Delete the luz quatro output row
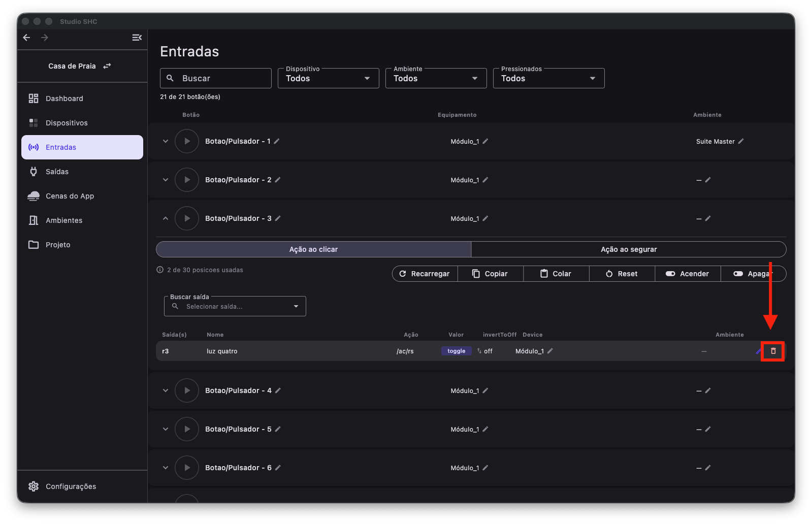Screen dimensions: 812x524 [773, 351]
